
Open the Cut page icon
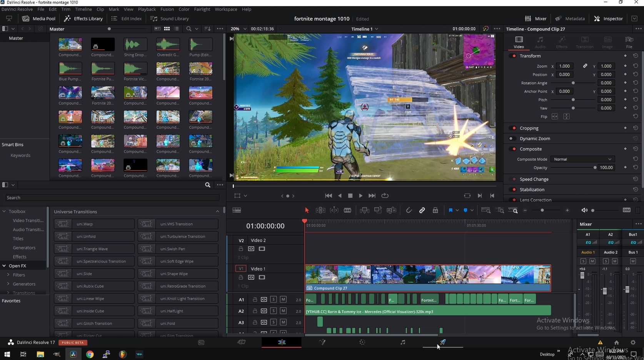[x=242, y=342]
